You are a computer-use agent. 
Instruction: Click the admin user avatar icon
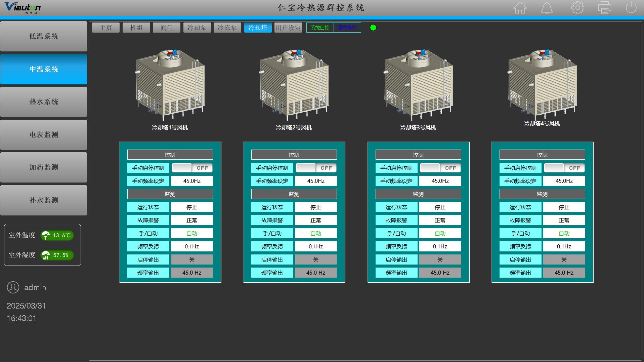pos(13,287)
